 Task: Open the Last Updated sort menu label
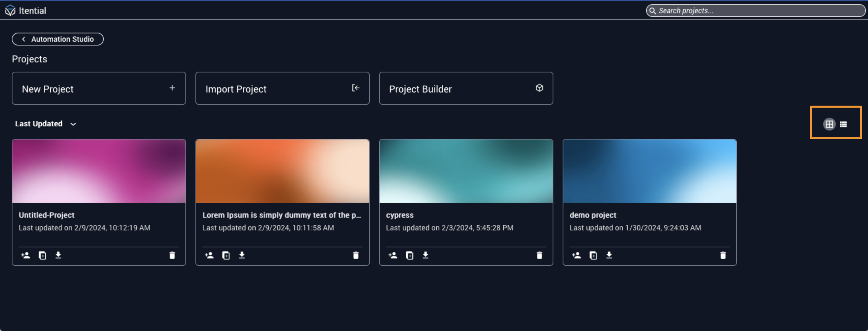pos(39,124)
